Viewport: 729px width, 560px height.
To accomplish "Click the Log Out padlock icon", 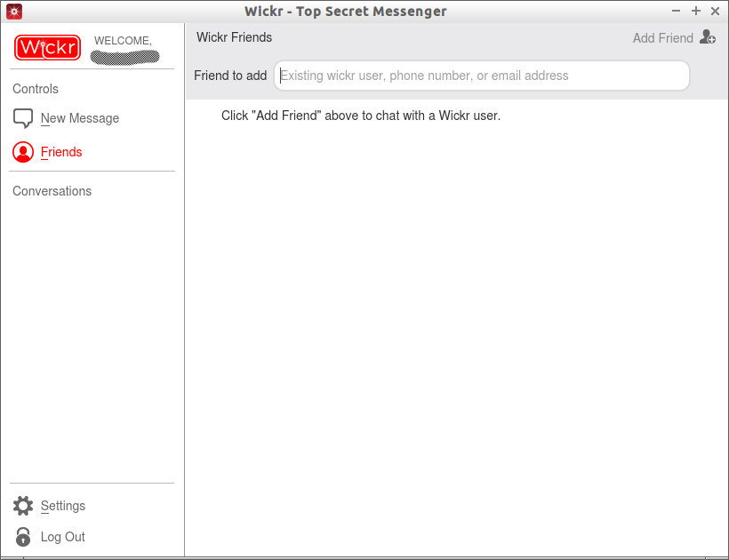I will pyautogui.click(x=23, y=537).
